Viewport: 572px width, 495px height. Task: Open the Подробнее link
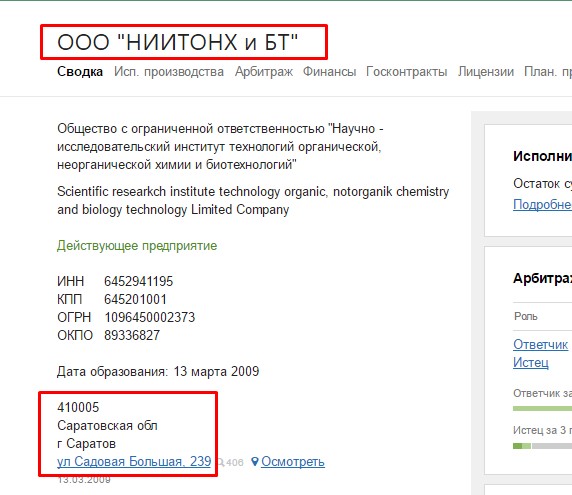(542, 205)
